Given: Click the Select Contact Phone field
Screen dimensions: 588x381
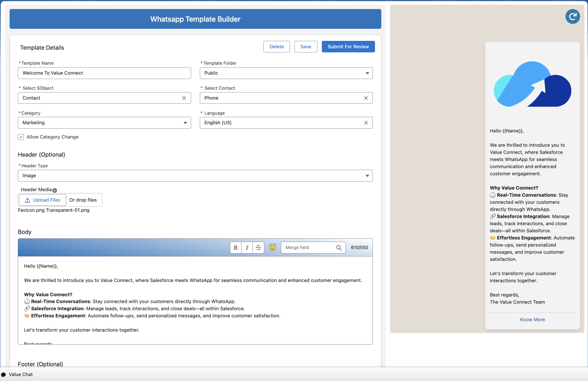Looking at the screenshot, I should click(x=286, y=98).
